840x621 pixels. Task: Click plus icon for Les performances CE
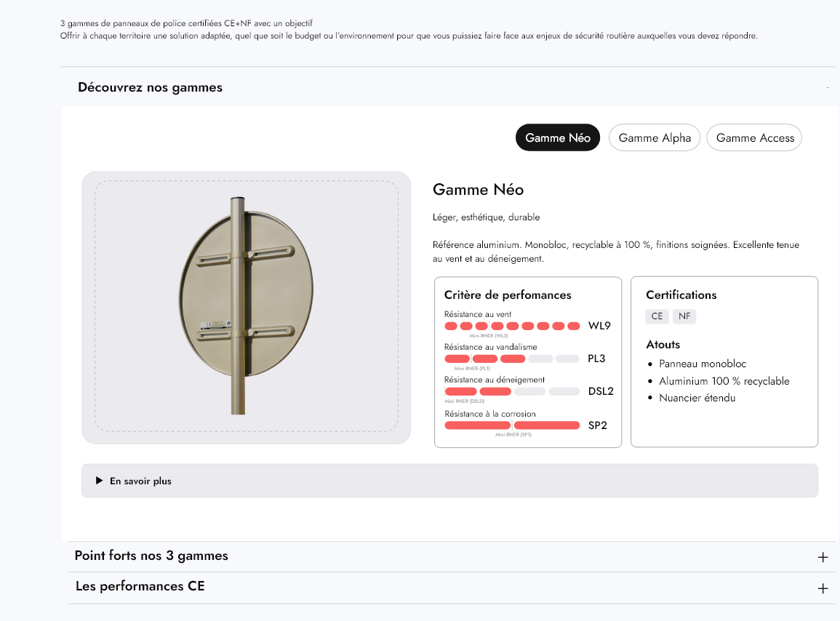823,588
